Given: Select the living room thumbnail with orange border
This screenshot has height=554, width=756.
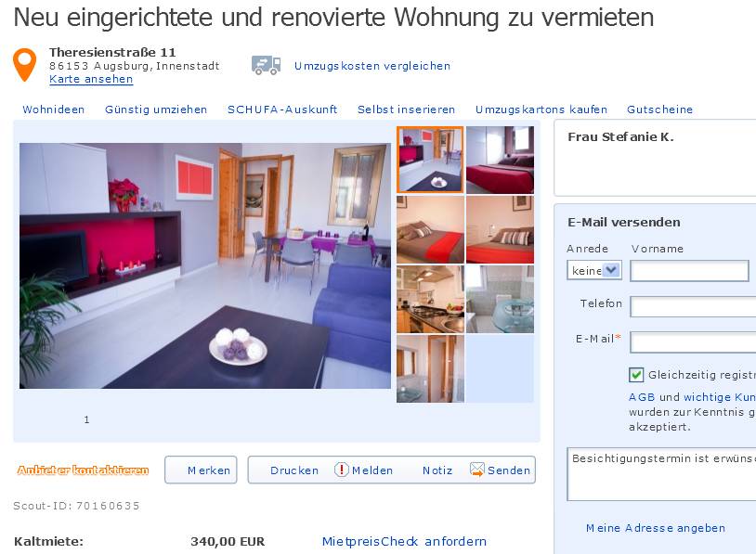Looking at the screenshot, I should [x=430, y=160].
